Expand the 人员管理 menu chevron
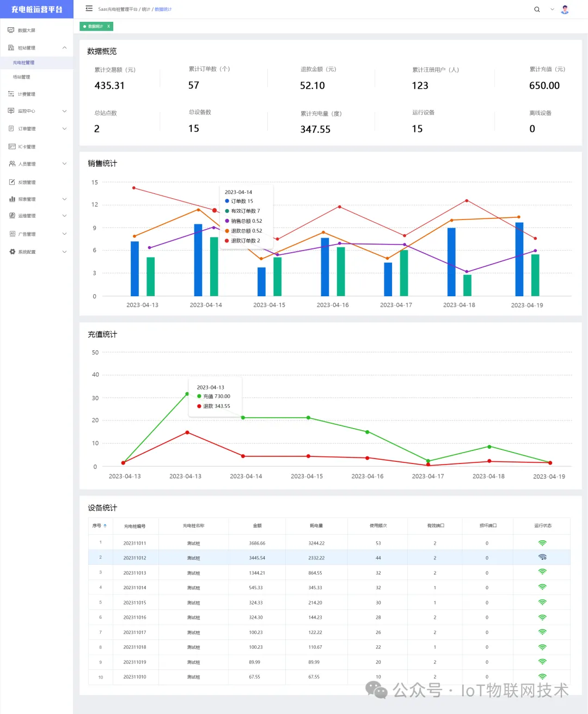This screenshot has height=714, width=588. [x=64, y=163]
